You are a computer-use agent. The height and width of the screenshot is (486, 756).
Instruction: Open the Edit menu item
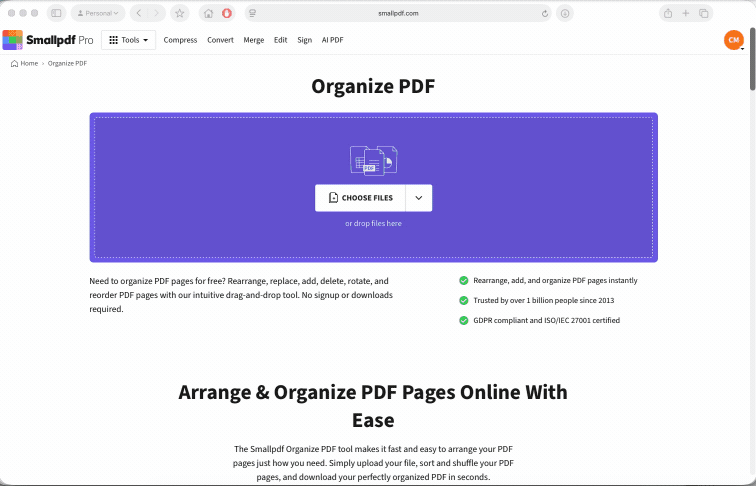pos(281,40)
